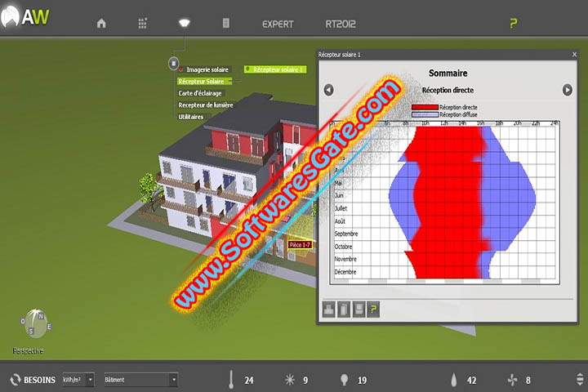Collapse the round menu node button
This screenshot has height=392, width=588.
click(173, 64)
